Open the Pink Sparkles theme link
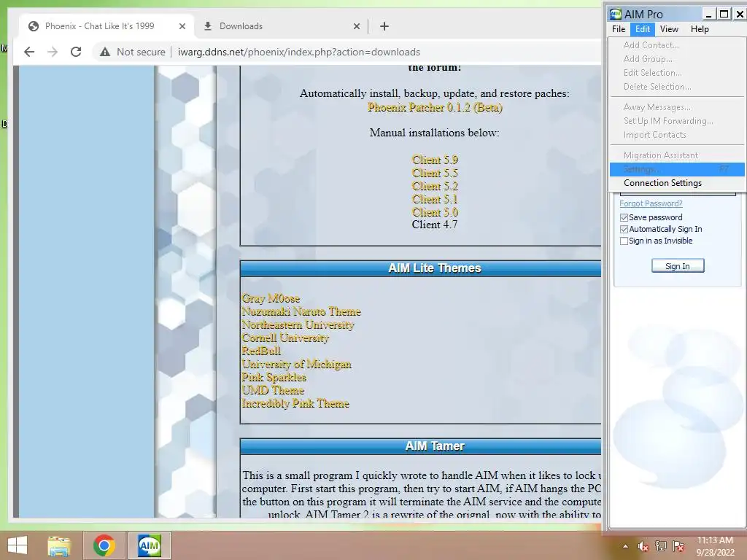The width and height of the screenshot is (747, 560). [x=274, y=377]
